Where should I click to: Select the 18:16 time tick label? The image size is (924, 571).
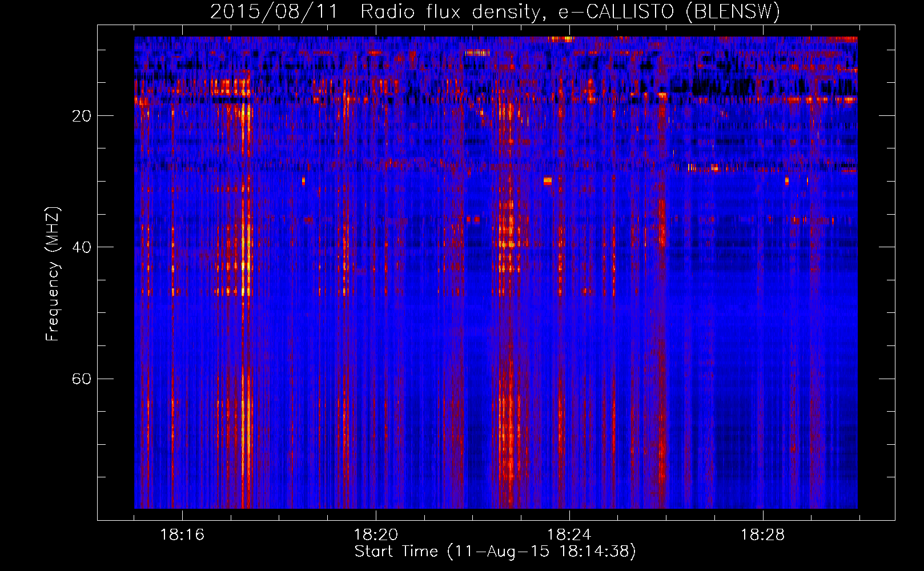pyautogui.click(x=182, y=535)
